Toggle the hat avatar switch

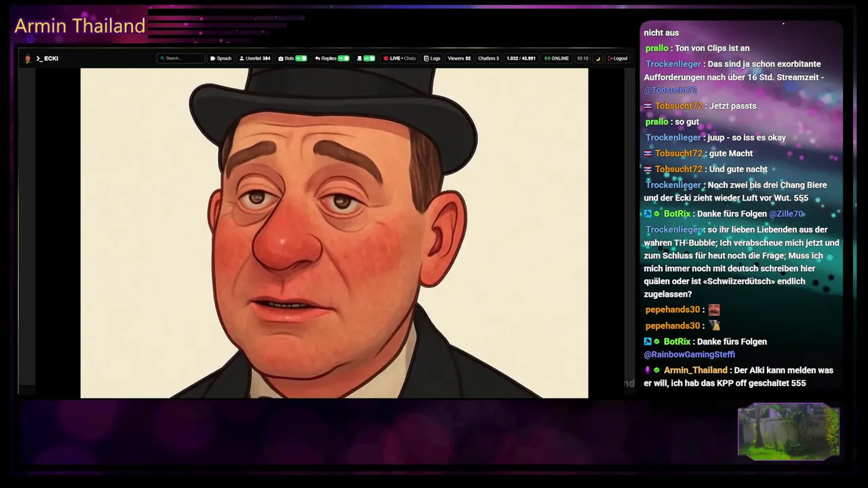[369, 58]
